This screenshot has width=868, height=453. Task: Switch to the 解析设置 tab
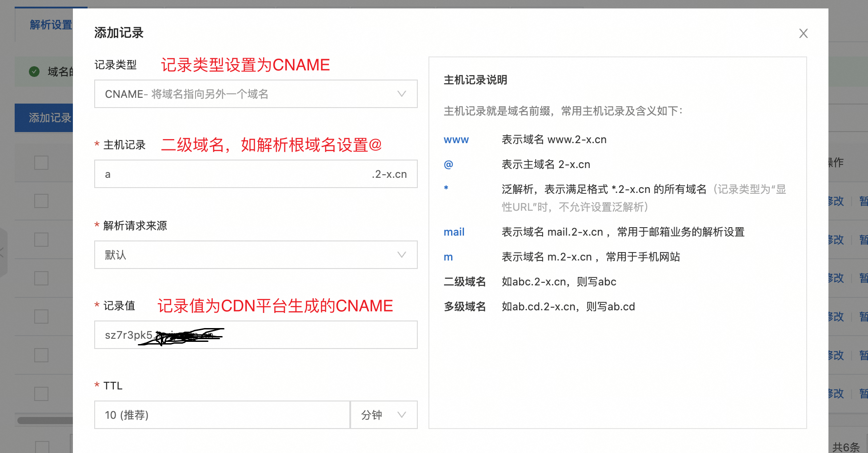coord(50,25)
